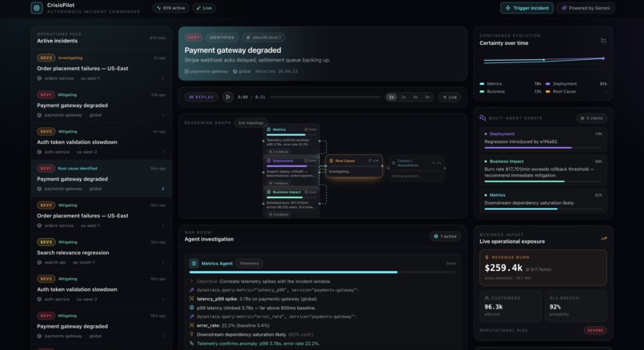This screenshot has height=350, width=644.
Task: Click the check icon beside Telemetry confirms anomaly
Action: (x=192, y=344)
